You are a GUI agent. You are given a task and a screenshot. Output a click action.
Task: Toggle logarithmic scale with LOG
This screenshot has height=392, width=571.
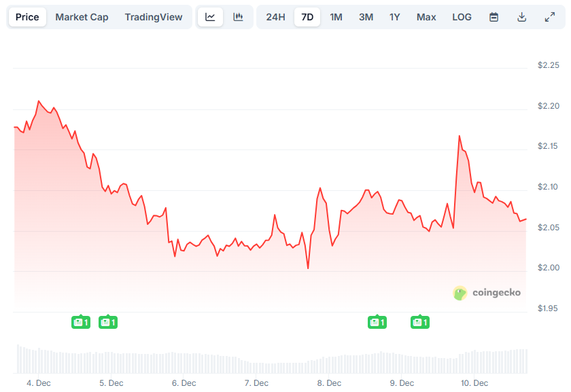462,17
